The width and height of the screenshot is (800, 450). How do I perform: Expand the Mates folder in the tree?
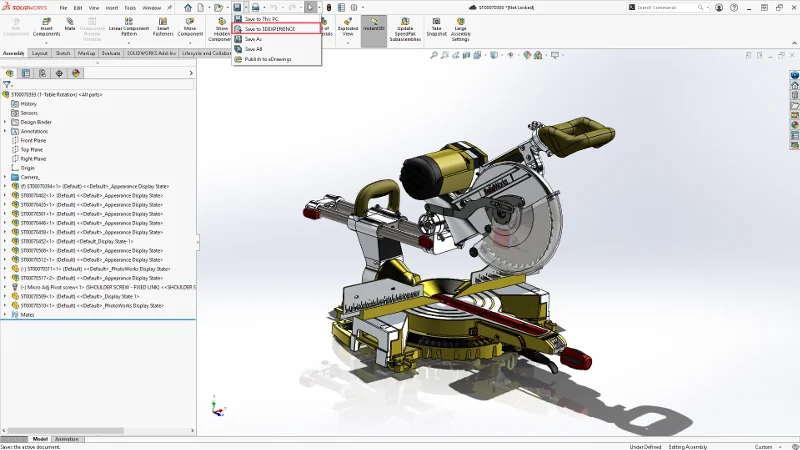(5, 314)
